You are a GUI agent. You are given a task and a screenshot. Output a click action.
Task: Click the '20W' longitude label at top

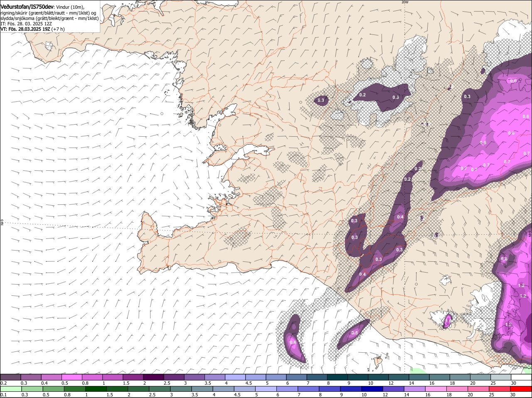pyautogui.click(x=405, y=2)
